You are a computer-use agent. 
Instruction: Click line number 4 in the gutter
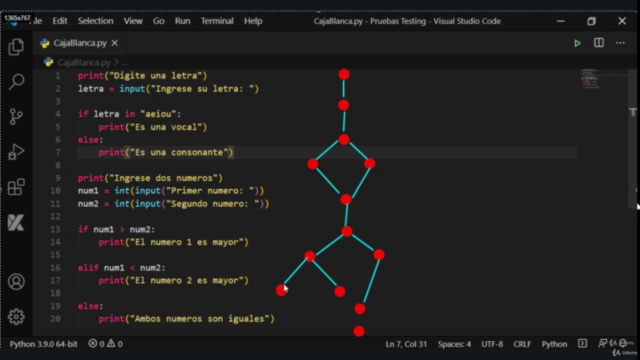pos(58,114)
